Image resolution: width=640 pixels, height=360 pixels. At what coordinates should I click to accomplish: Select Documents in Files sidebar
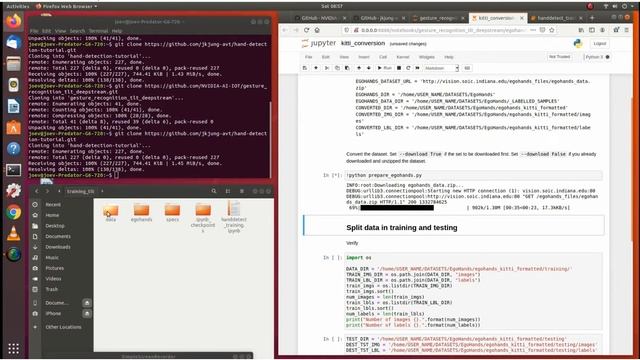point(58,236)
